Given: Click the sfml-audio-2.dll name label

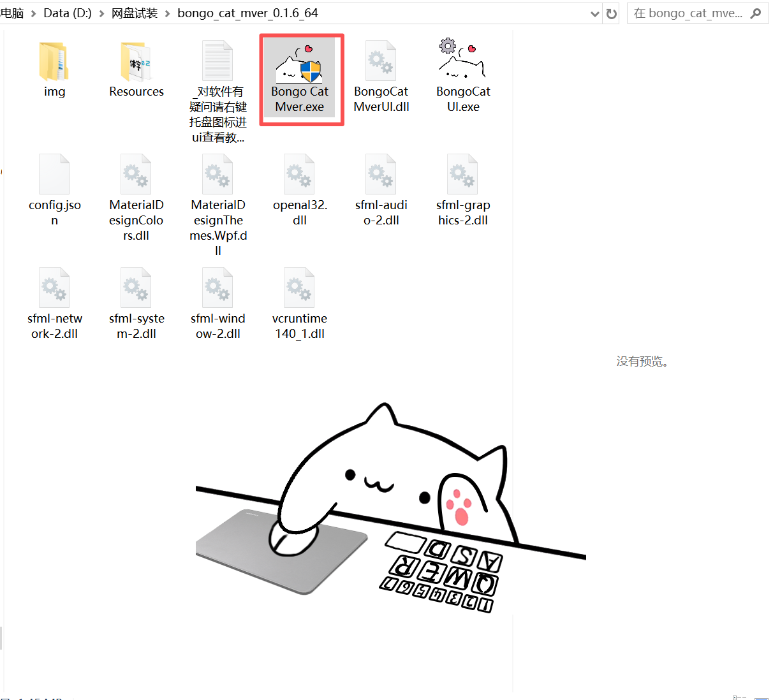Looking at the screenshot, I should 381,213.
